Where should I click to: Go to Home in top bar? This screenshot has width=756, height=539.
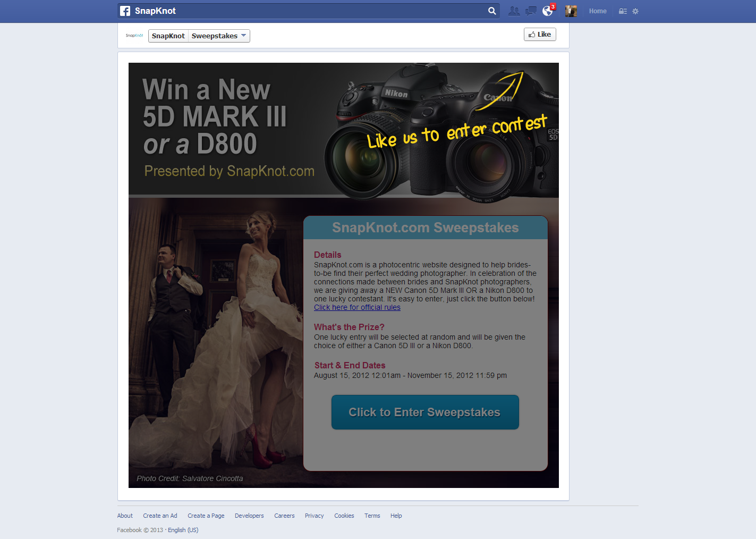tap(598, 11)
